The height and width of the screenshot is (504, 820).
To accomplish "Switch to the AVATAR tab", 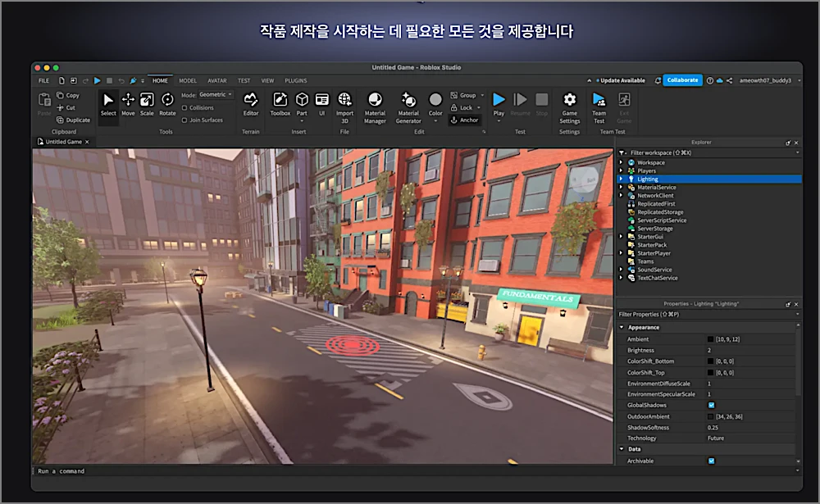I will tap(217, 80).
